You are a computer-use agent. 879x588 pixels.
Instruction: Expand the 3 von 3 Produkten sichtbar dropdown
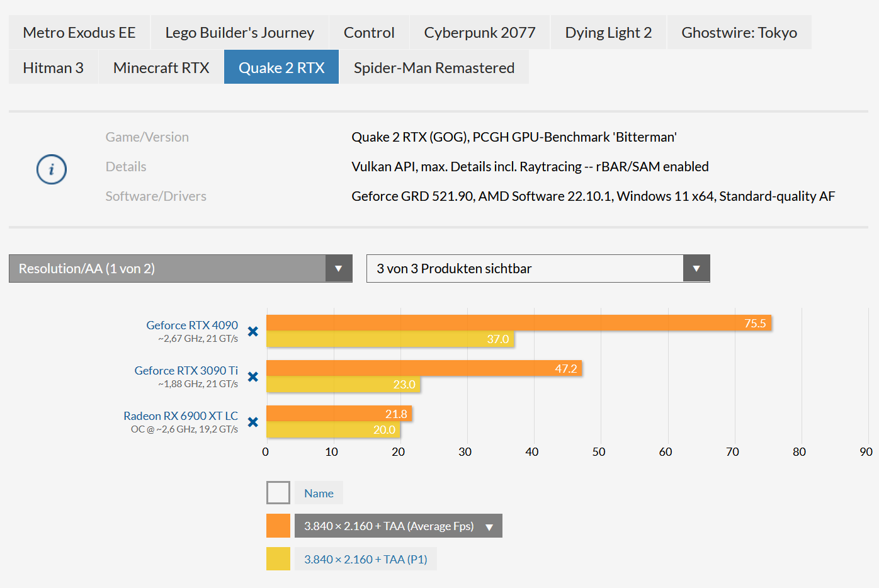click(x=538, y=269)
